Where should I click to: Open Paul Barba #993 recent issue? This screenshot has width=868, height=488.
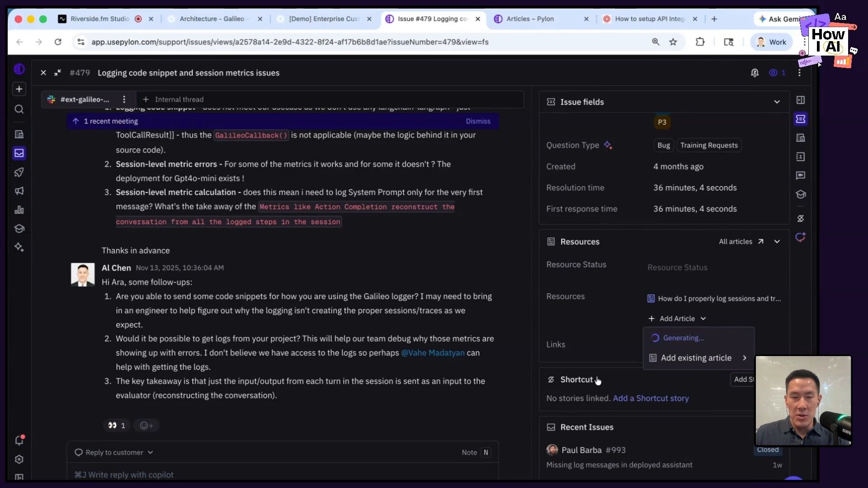663,457
